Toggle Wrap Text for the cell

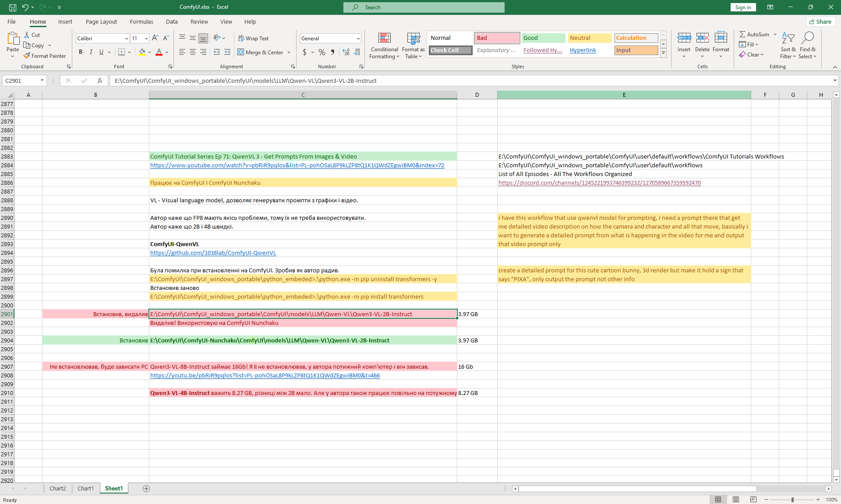pos(253,38)
